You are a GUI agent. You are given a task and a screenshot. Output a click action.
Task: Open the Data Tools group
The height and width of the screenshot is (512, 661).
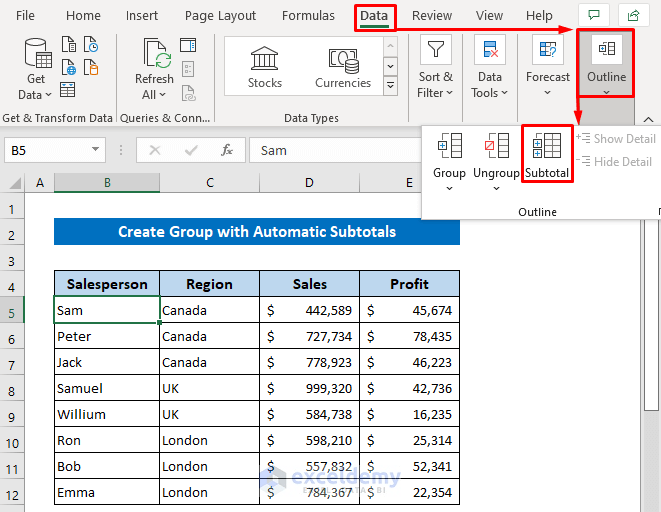tap(490, 67)
